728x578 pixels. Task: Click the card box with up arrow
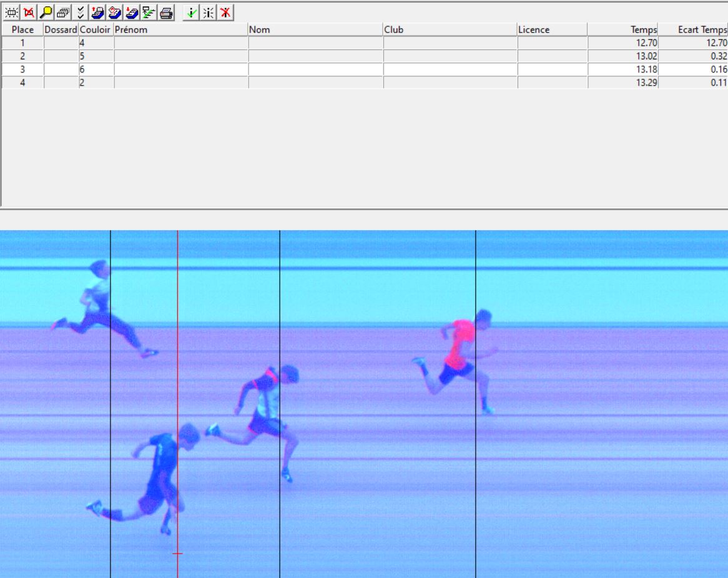pos(97,12)
